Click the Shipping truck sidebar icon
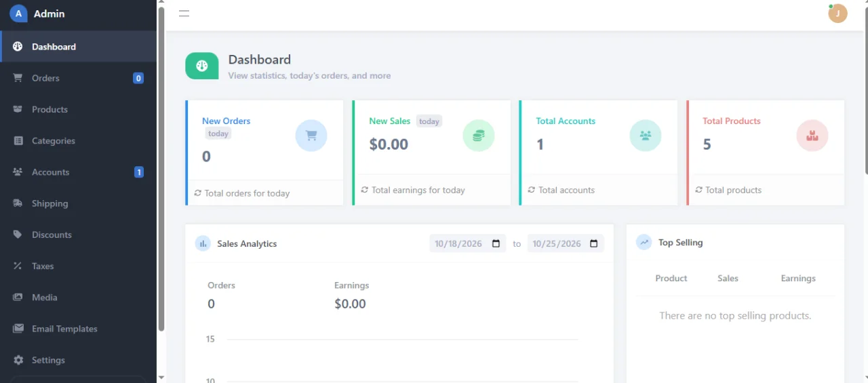The image size is (868, 383). [x=18, y=203]
